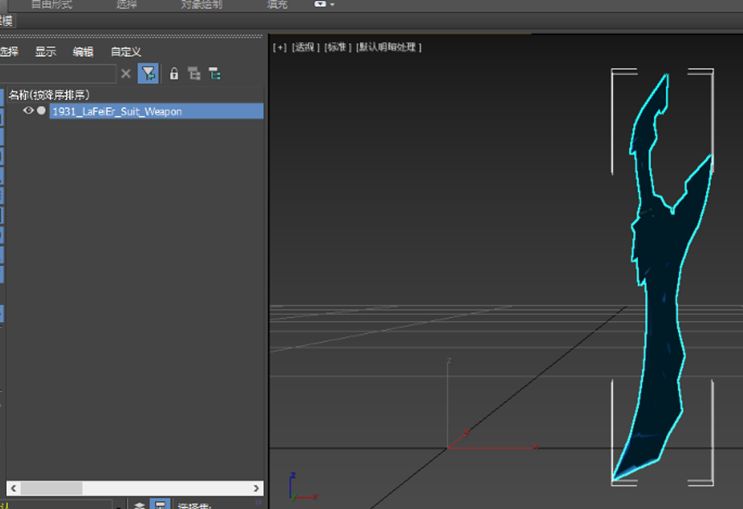Hide 1931_LaFeiEr_Suit_Weapon via eye icon
Viewport: 743px width, 509px height.
click(28, 110)
